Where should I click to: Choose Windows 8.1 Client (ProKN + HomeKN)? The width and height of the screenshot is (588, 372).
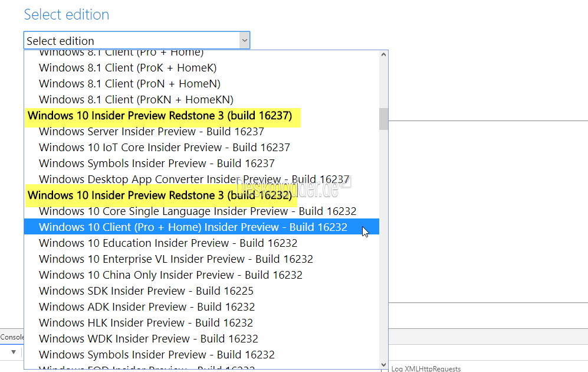pyautogui.click(x=202, y=99)
